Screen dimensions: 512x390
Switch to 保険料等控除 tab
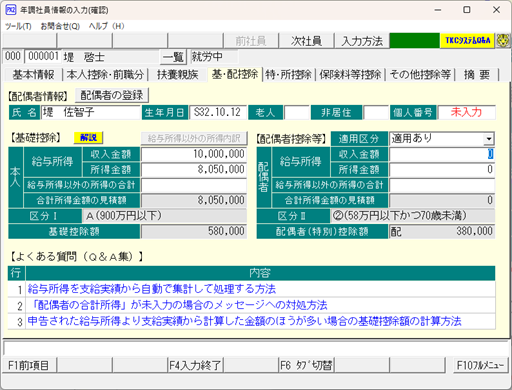350,75
